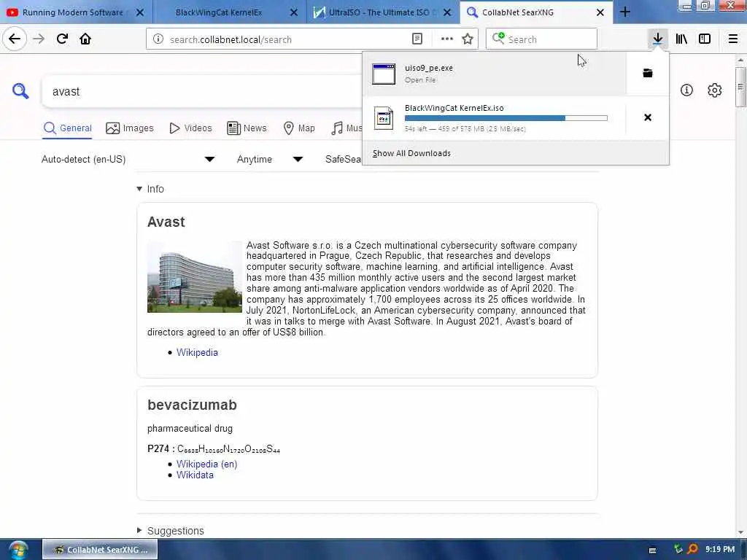Screen dimensions: 747x560
Task: Open SearXNG preferences gear icon
Action: [714, 90]
